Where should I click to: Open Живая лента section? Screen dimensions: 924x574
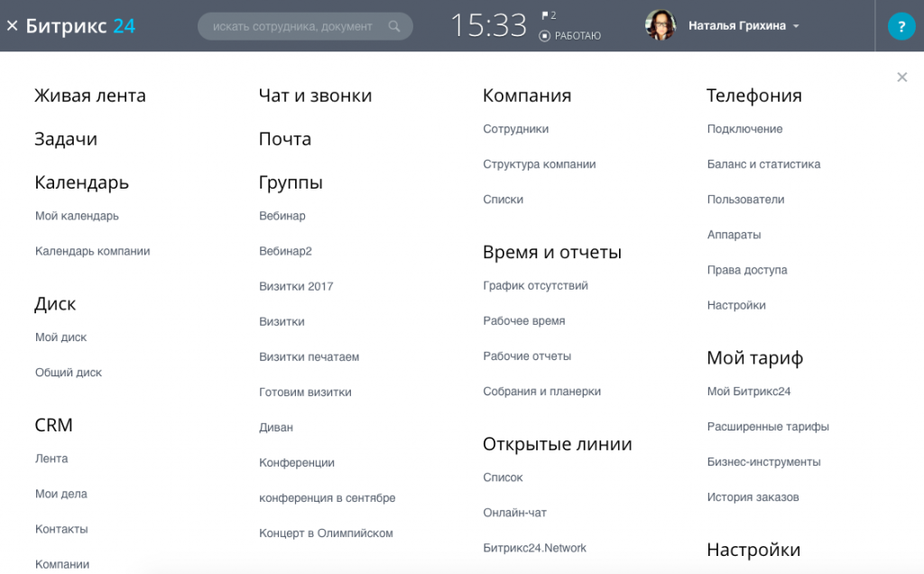pos(90,96)
